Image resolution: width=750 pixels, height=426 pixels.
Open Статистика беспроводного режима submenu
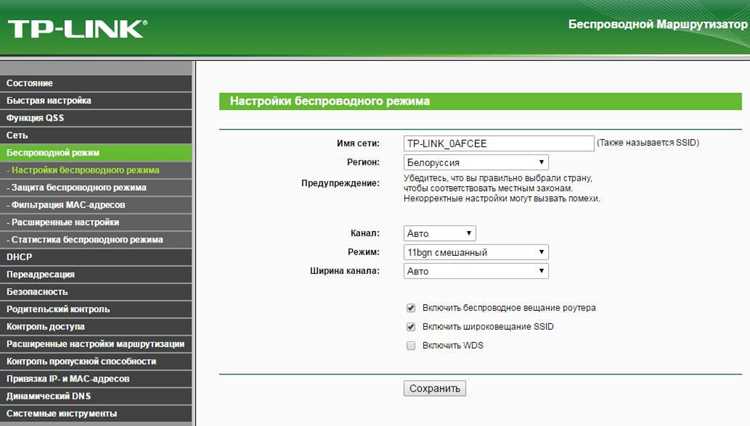[96, 240]
